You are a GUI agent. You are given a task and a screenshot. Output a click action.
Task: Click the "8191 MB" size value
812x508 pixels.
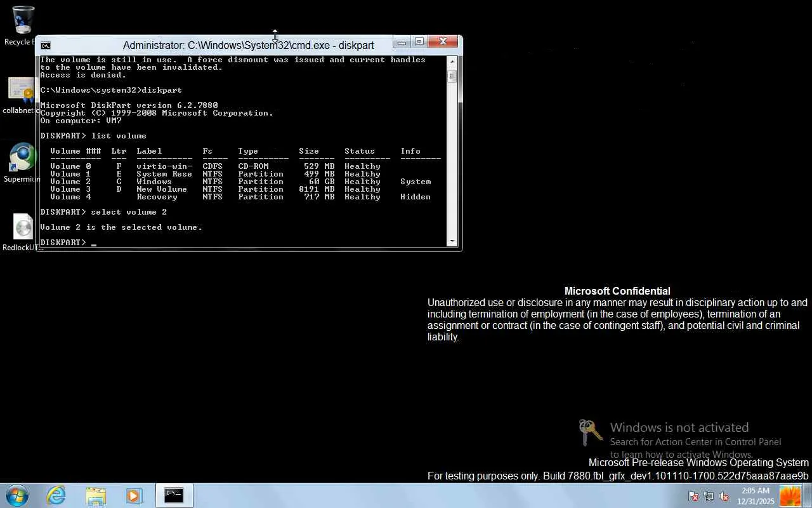317,189
